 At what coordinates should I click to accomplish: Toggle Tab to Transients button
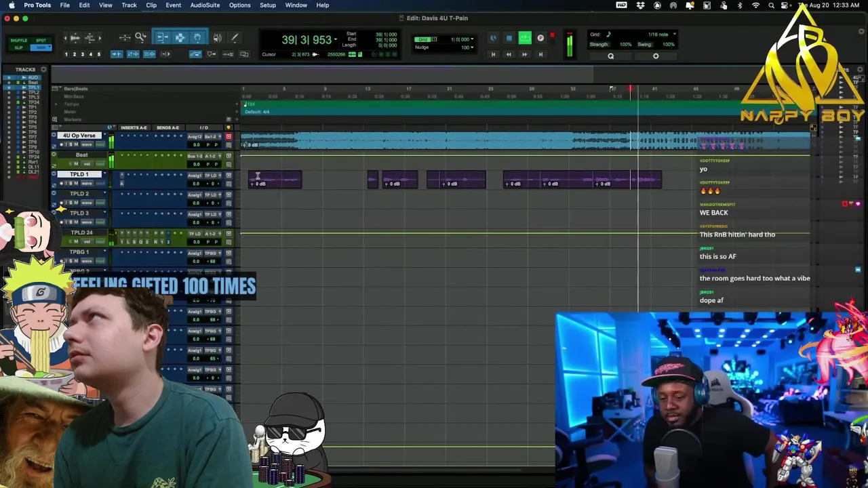tap(117, 54)
